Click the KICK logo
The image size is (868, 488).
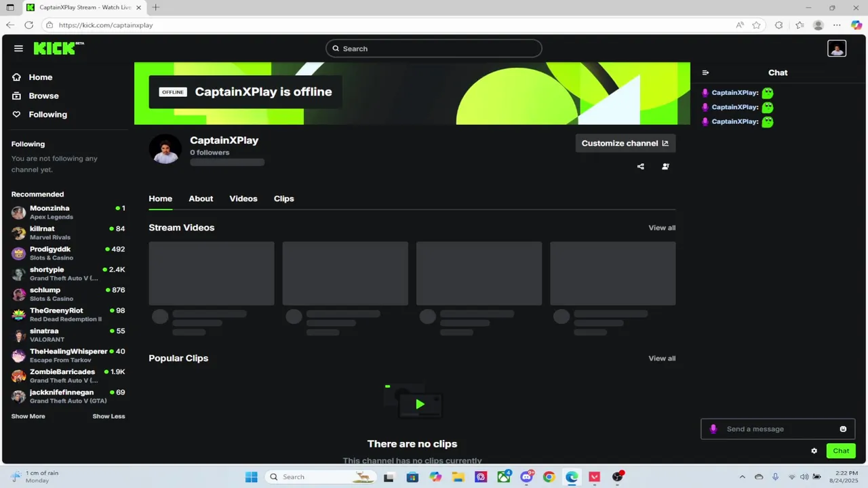click(58, 48)
